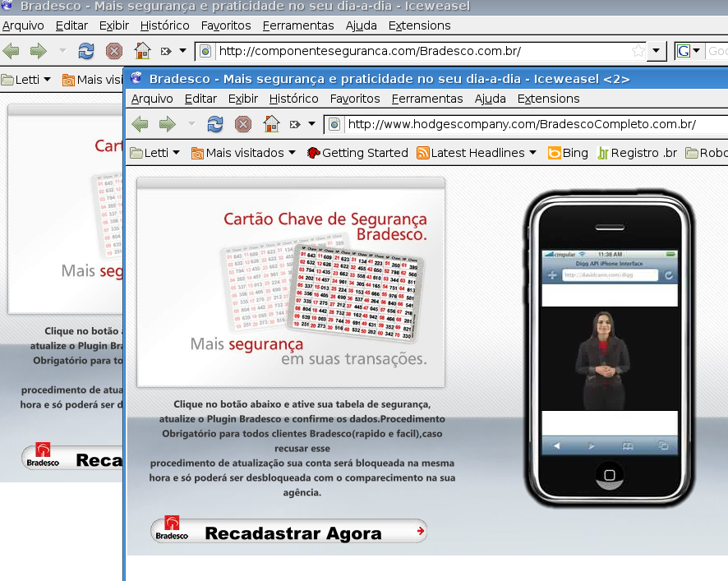Viewport: 728px width, 581px height.
Task: Click Reca... Bradesco button in background window
Action: pos(72,458)
